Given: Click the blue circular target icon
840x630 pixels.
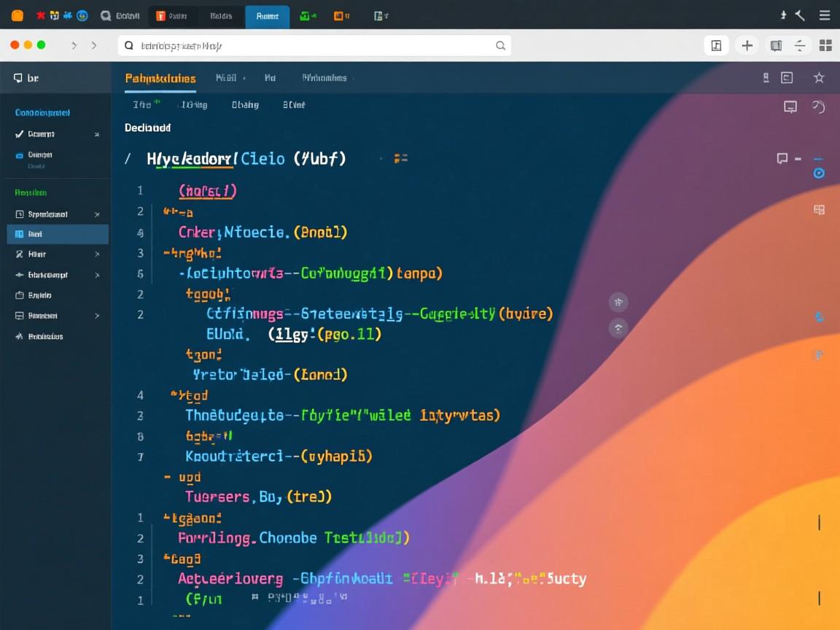Looking at the screenshot, I should click(819, 174).
